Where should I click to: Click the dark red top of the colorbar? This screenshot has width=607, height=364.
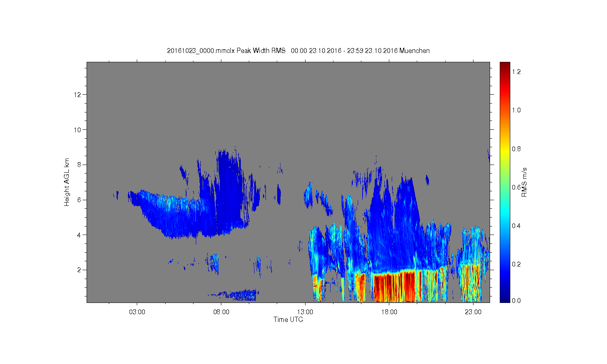point(505,66)
